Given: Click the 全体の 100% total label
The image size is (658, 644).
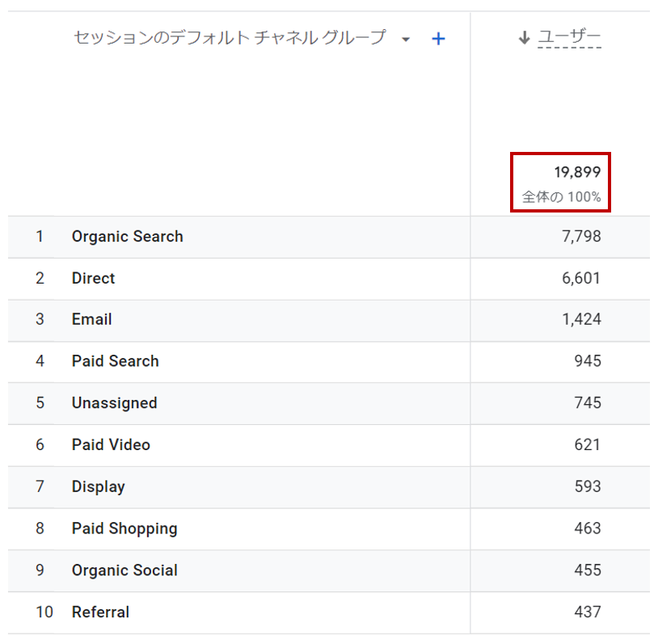Looking at the screenshot, I should coord(562,197).
